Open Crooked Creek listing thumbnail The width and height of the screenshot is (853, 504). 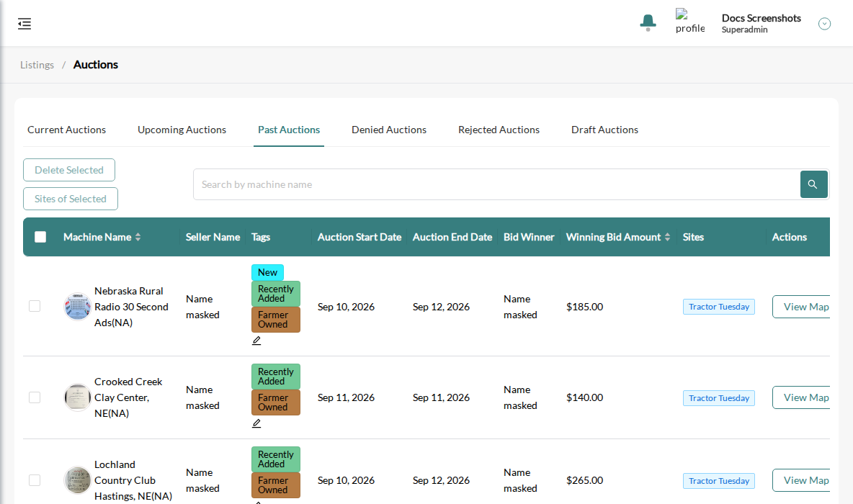pyautogui.click(x=77, y=397)
